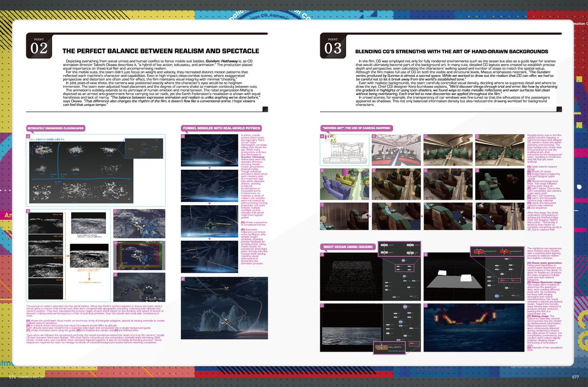Click caption "[A] Cabin interior texture design"
Screen dimensions: 588x387
pyautogui.click(x=542, y=167)
